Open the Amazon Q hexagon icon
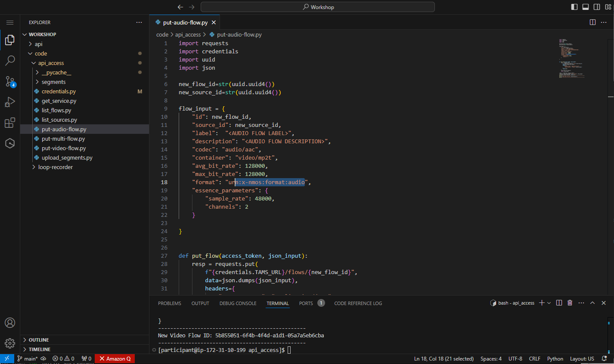614x364 pixels. (x=10, y=143)
